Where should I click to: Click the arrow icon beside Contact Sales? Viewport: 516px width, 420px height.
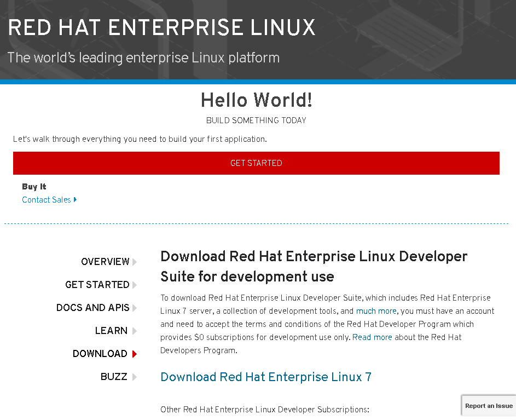pyautogui.click(x=75, y=200)
